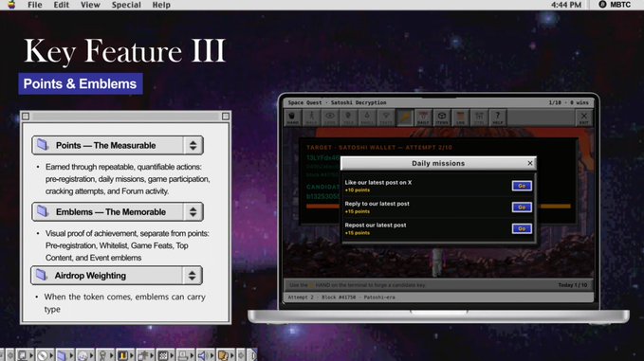Open the MBTC application menu
Viewport: 644px width, 361px height.
coord(615,5)
